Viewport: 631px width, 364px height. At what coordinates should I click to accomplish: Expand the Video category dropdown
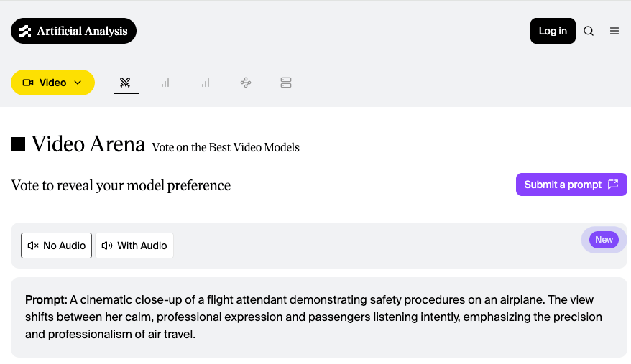tap(52, 83)
